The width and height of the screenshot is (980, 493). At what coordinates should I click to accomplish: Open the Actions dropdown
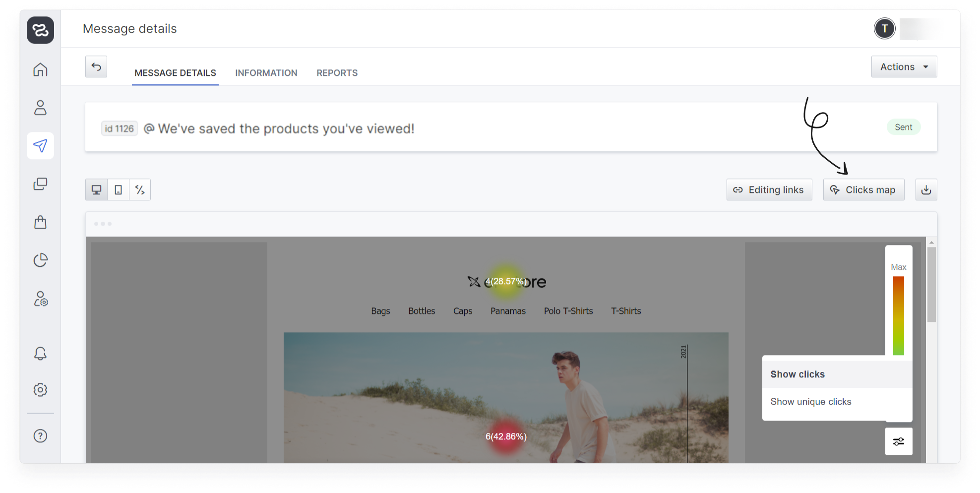point(904,66)
